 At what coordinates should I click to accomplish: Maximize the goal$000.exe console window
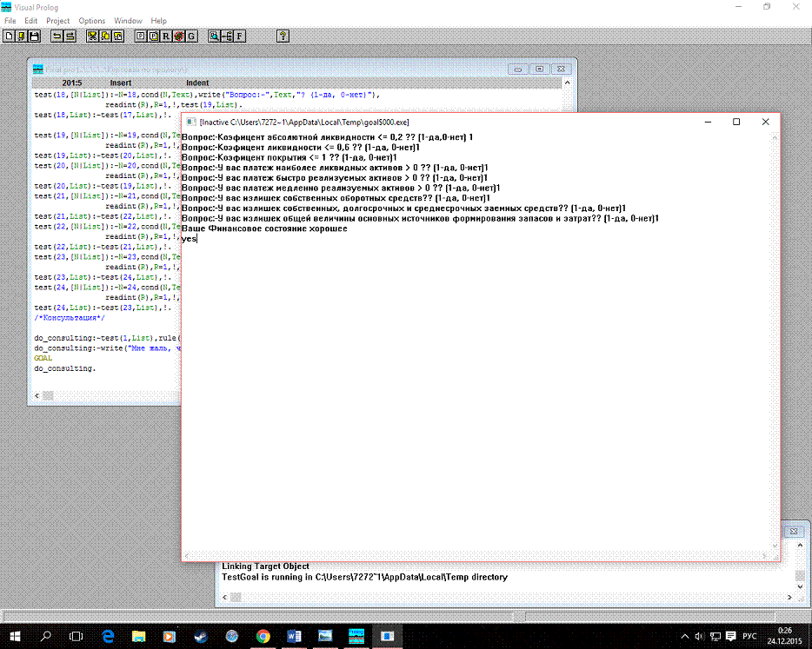click(x=736, y=123)
